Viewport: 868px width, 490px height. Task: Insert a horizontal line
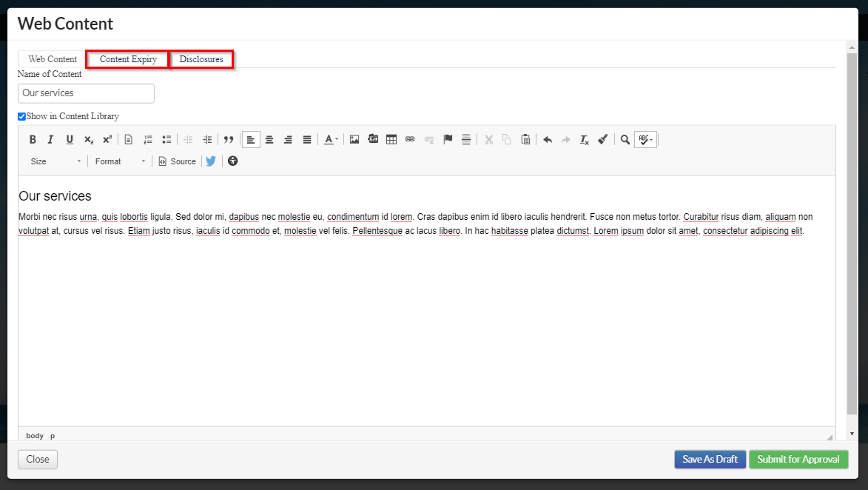pyautogui.click(x=466, y=140)
